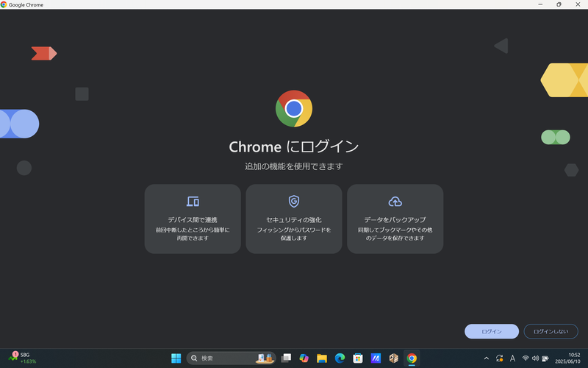
Task: Check battery status in the tray
Action: pyautogui.click(x=545, y=358)
